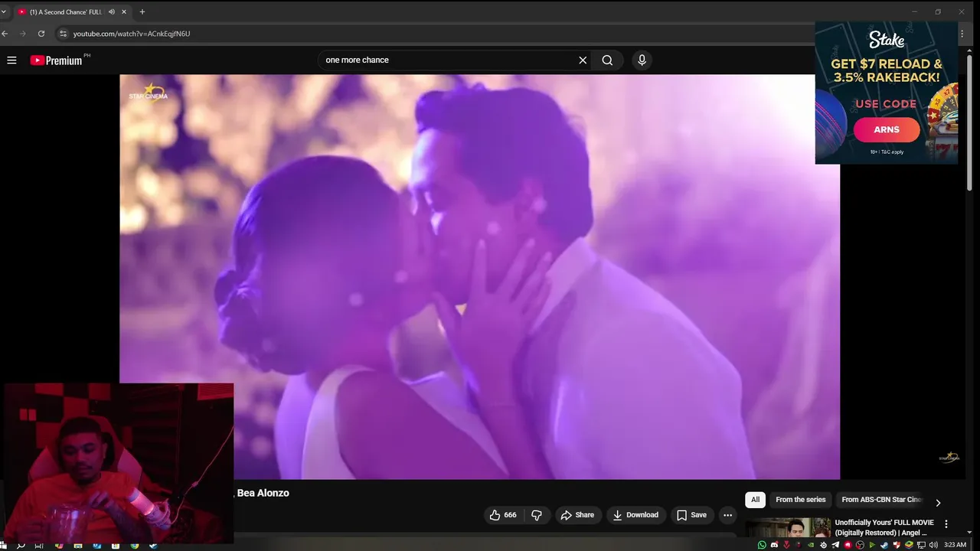This screenshot has width=980, height=551.
Task: Open WhatsApp from system tray
Action: (x=762, y=545)
